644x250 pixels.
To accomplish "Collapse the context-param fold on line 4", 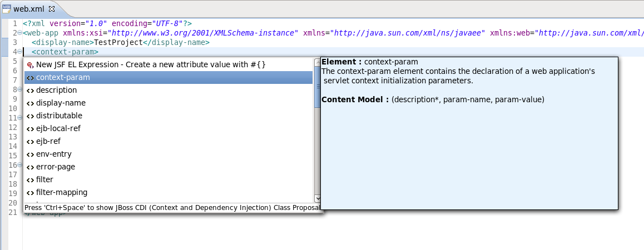I will tap(19, 52).
